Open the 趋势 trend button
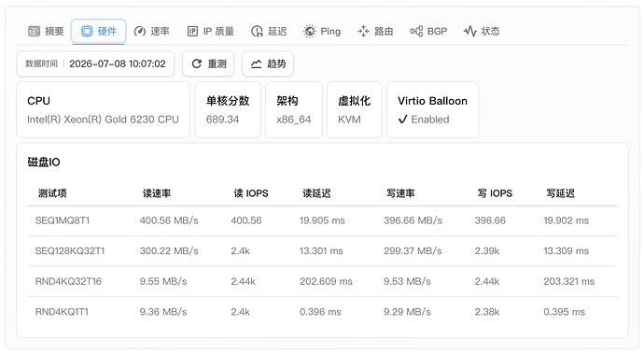 (x=268, y=64)
